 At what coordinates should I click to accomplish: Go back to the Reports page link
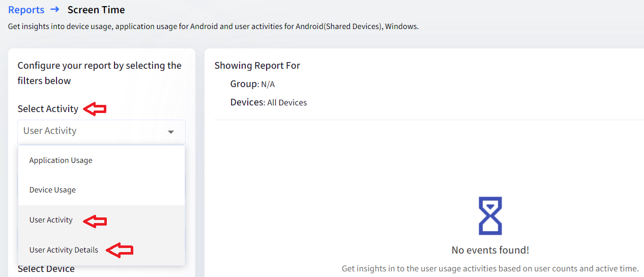tap(26, 10)
